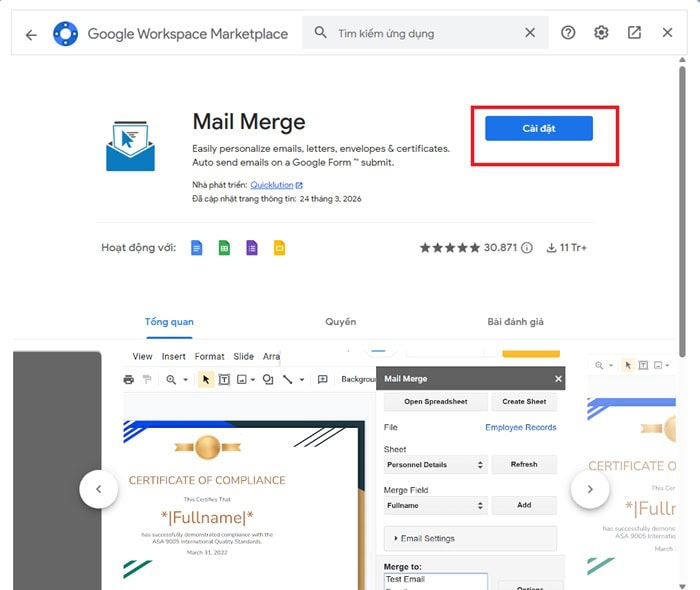Click the vertical scrollbar thumb
The width and height of the screenshot is (700, 590).
click(x=682, y=212)
